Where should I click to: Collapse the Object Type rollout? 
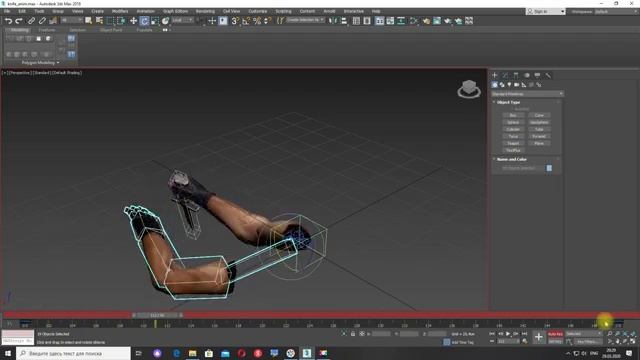pos(508,102)
